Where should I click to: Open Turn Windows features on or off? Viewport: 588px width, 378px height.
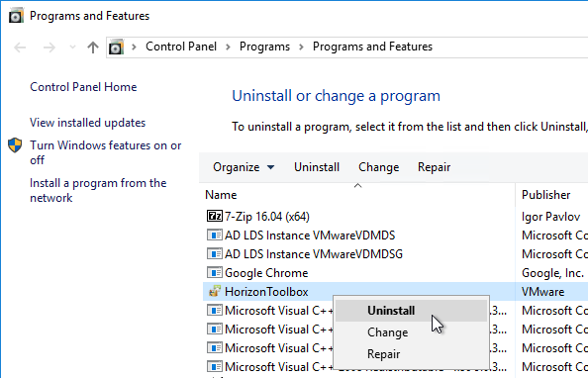tap(105, 152)
